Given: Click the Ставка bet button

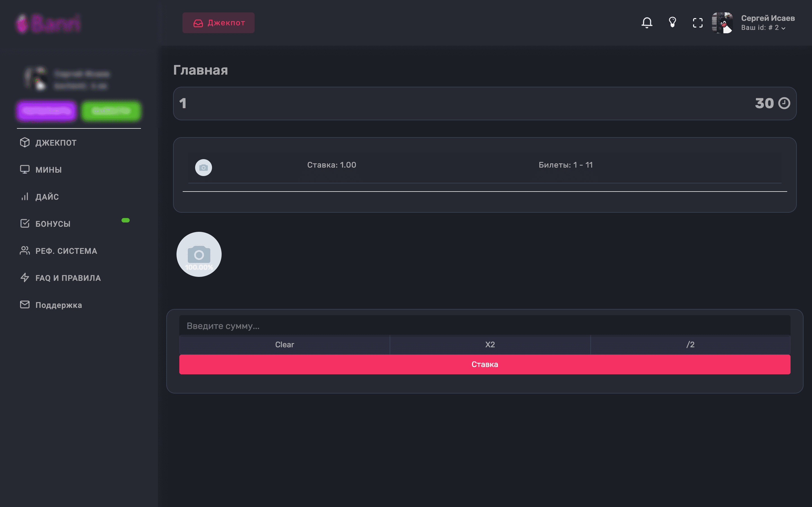Looking at the screenshot, I should pos(484,364).
